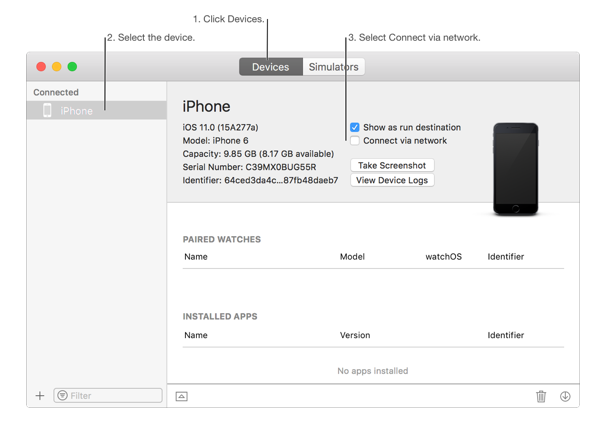This screenshot has height=422, width=610.
Task: Toggle the console panel icon at bottom
Action: pyautogui.click(x=182, y=396)
